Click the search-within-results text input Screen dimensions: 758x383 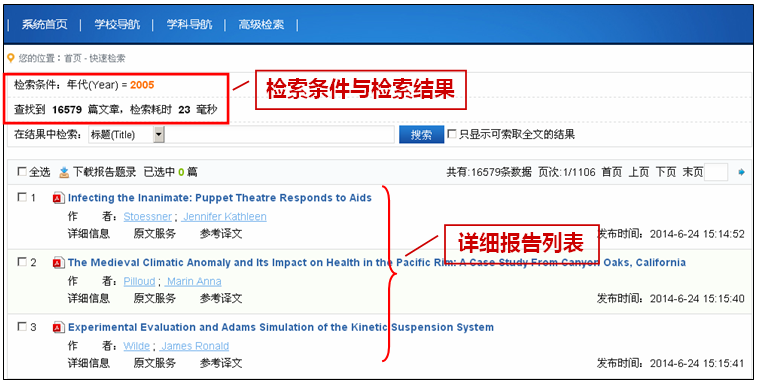click(x=279, y=134)
